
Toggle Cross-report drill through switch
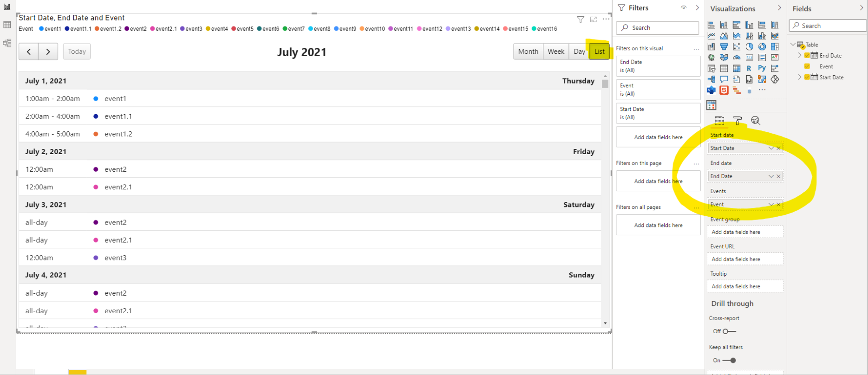(x=729, y=331)
